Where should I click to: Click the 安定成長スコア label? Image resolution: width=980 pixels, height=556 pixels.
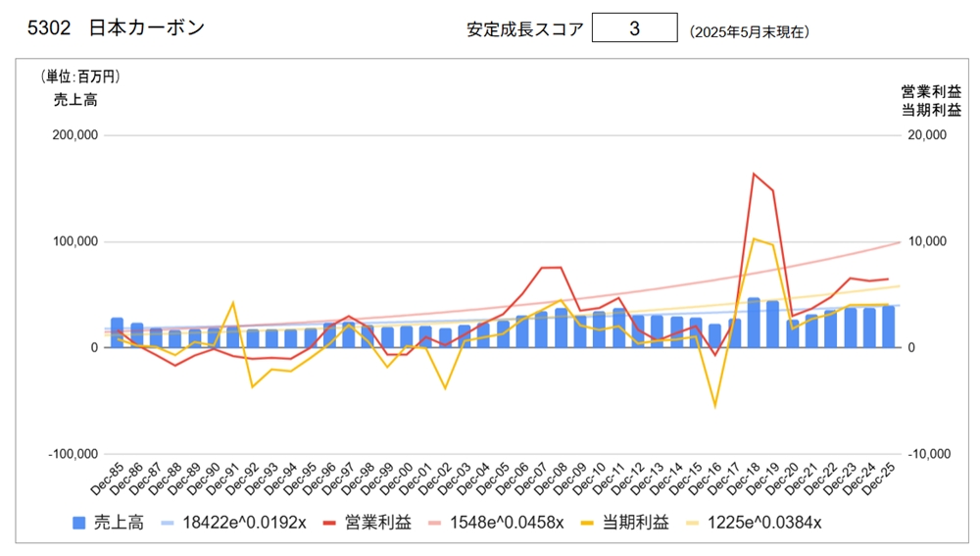coord(525,29)
